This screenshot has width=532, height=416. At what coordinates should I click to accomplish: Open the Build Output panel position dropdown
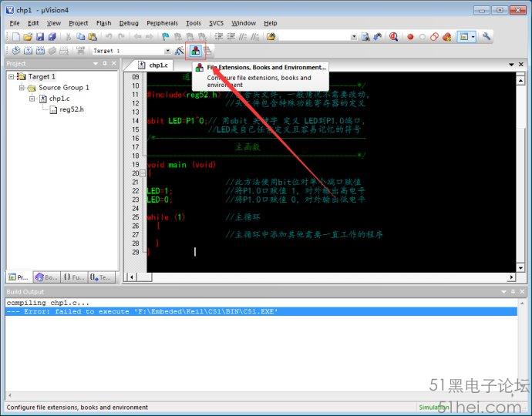click(503, 291)
